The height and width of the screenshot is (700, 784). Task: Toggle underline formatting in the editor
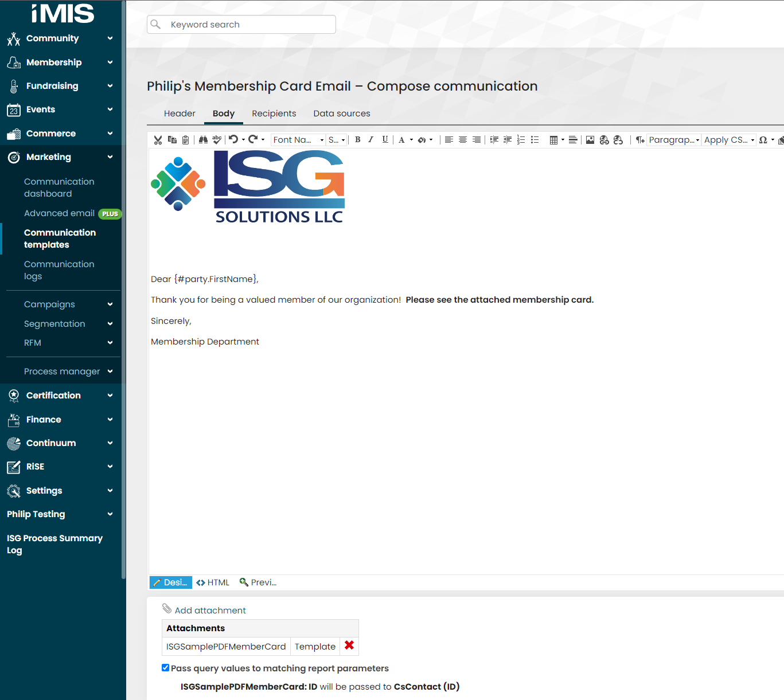tap(385, 139)
